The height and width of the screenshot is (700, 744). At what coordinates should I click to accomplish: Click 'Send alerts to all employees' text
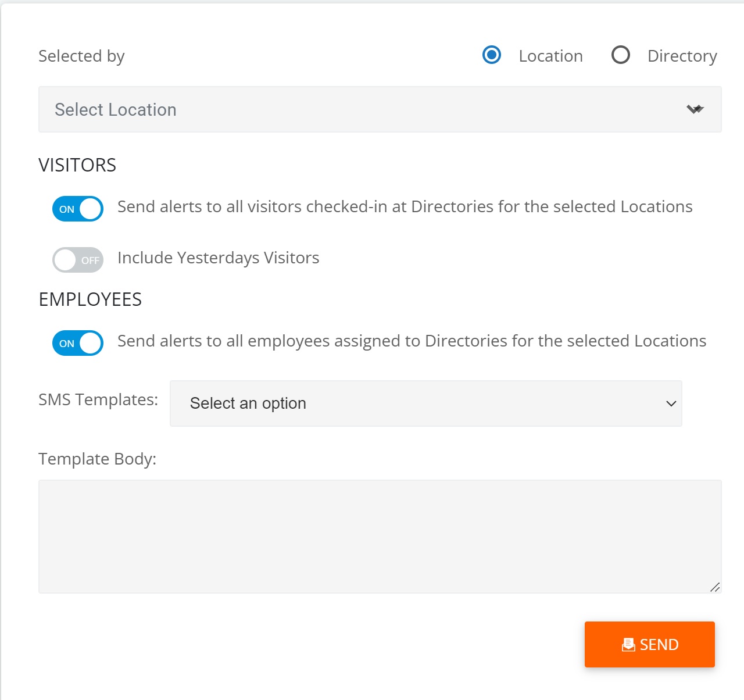click(412, 341)
